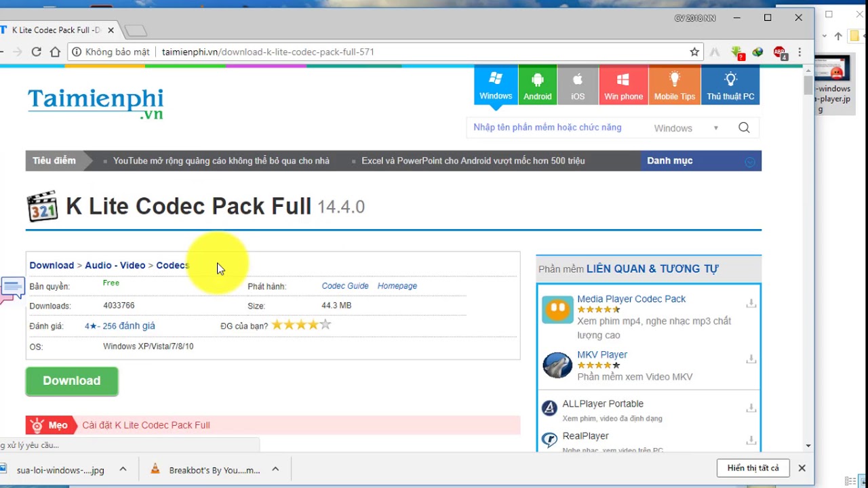Image resolution: width=868 pixels, height=488 pixels.
Task: Click the forward navigation arrow
Action: pos(17,52)
